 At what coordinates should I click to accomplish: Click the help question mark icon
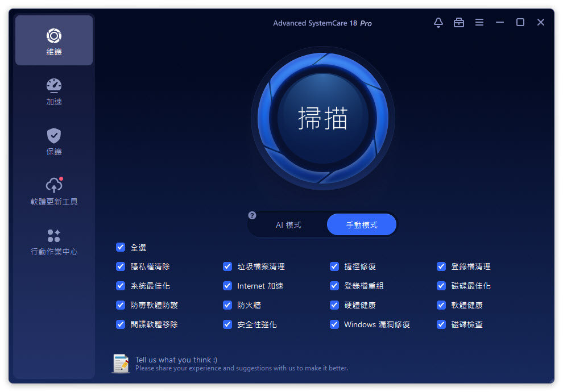(x=252, y=215)
